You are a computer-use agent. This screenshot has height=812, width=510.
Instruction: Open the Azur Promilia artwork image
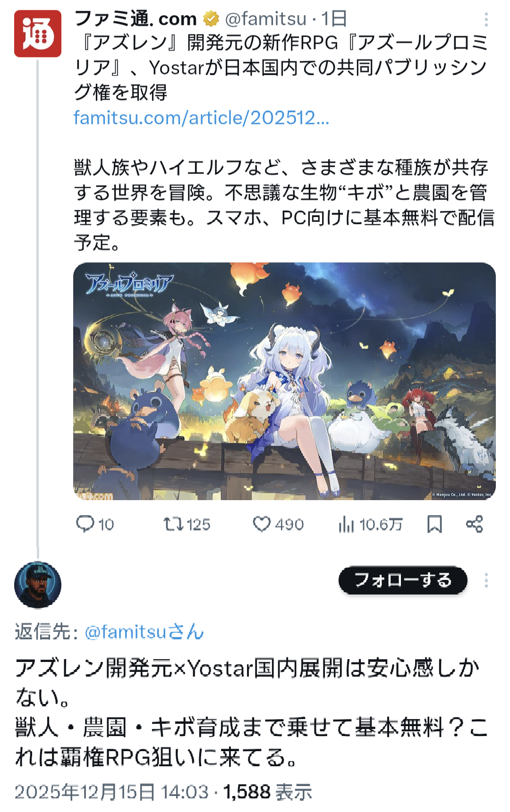(284, 381)
